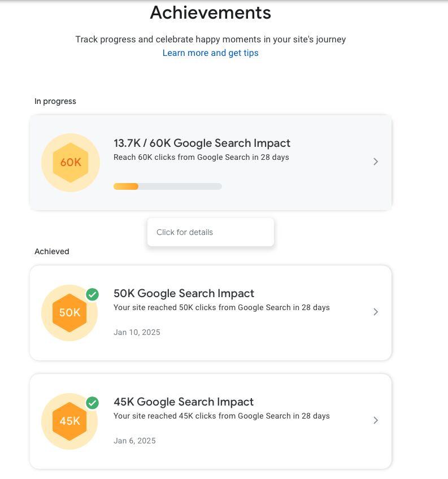Open the '13.7K / 60K Google Search Impact' title

202,143
